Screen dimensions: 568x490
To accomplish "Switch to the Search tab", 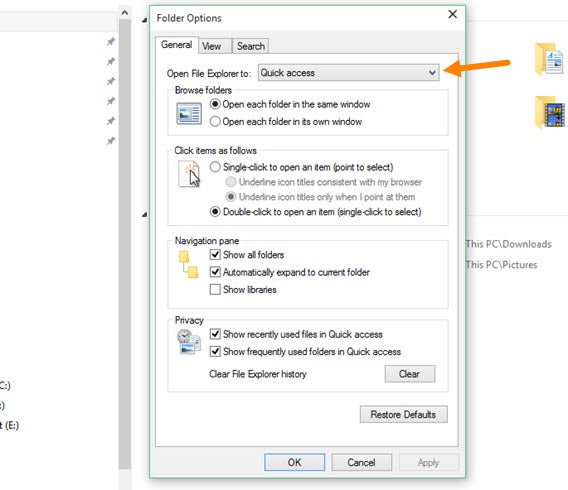I will 251,46.
